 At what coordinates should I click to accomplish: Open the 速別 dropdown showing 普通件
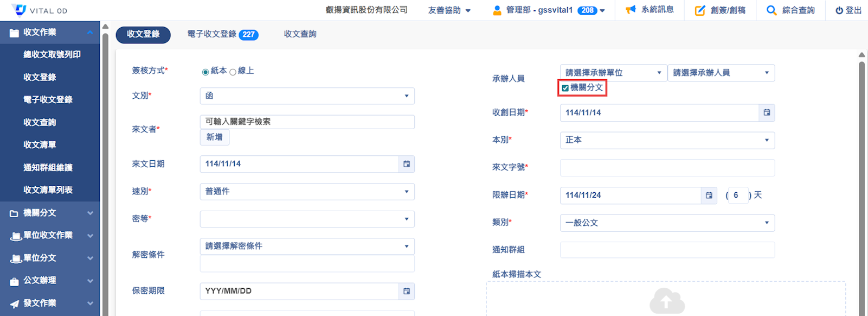307,192
